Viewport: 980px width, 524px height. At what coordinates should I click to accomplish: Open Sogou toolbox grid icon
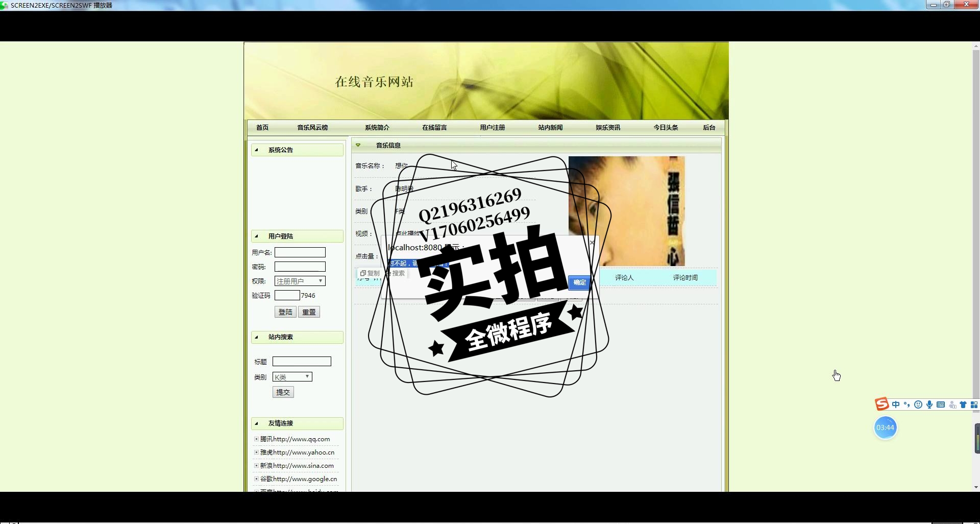pyautogui.click(x=974, y=405)
